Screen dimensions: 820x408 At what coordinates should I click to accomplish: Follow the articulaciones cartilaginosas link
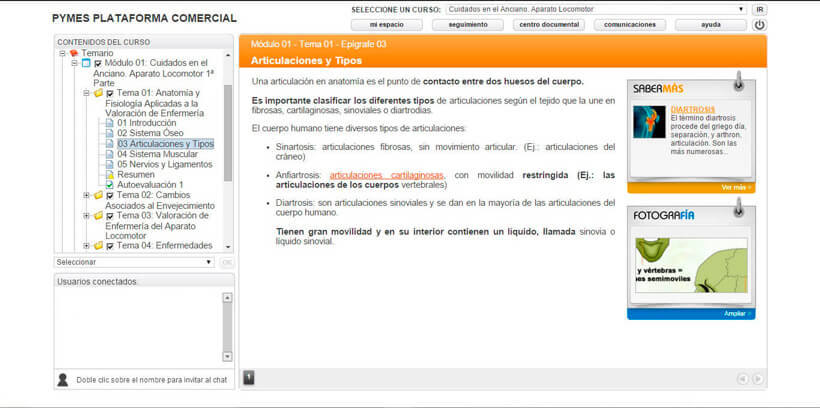click(x=386, y=175)
